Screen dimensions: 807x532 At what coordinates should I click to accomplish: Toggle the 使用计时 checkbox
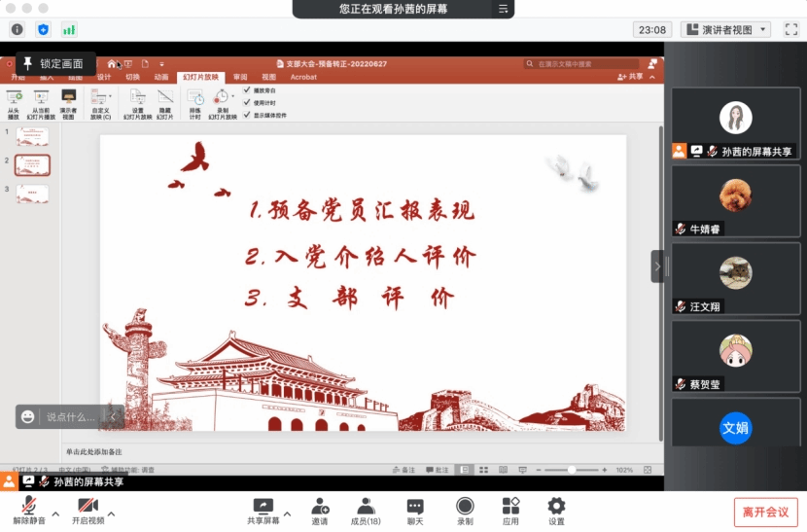(x=247, y=102)
